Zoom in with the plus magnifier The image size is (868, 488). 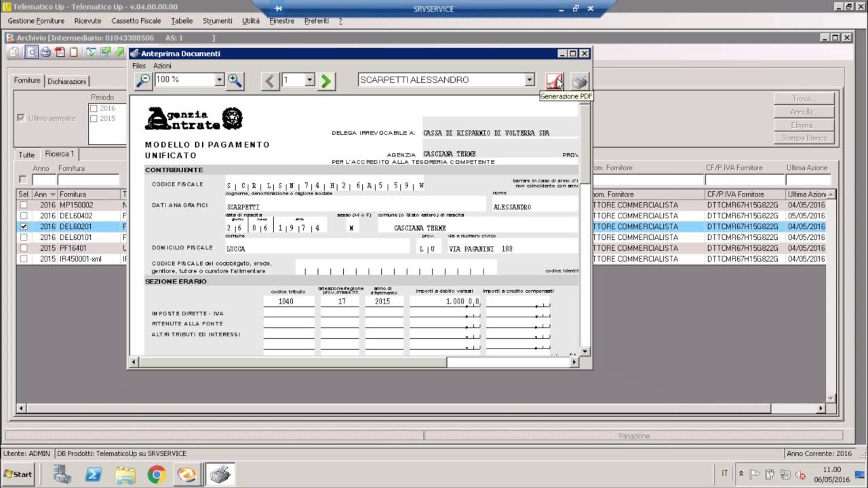235,81
